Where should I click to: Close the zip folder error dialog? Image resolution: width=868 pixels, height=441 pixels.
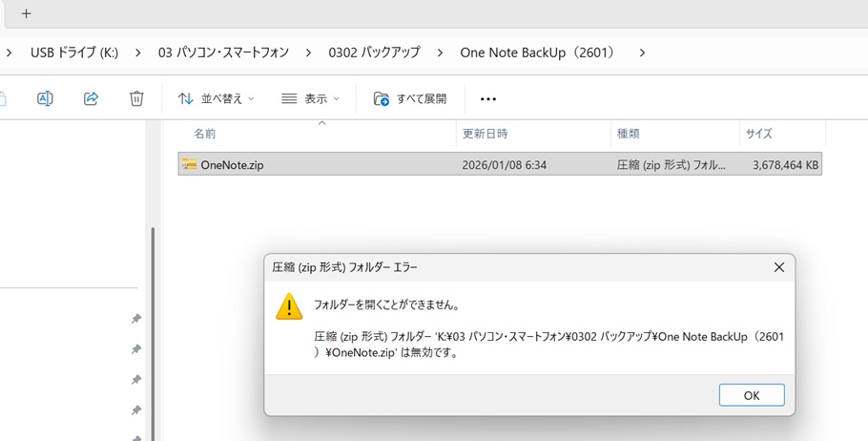pos(779,267)
